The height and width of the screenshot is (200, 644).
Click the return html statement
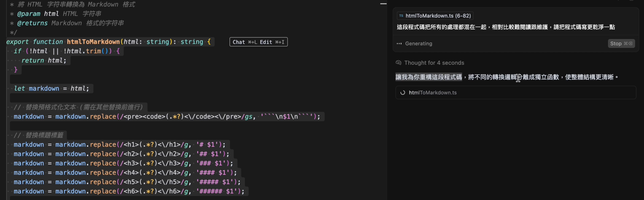44,61
